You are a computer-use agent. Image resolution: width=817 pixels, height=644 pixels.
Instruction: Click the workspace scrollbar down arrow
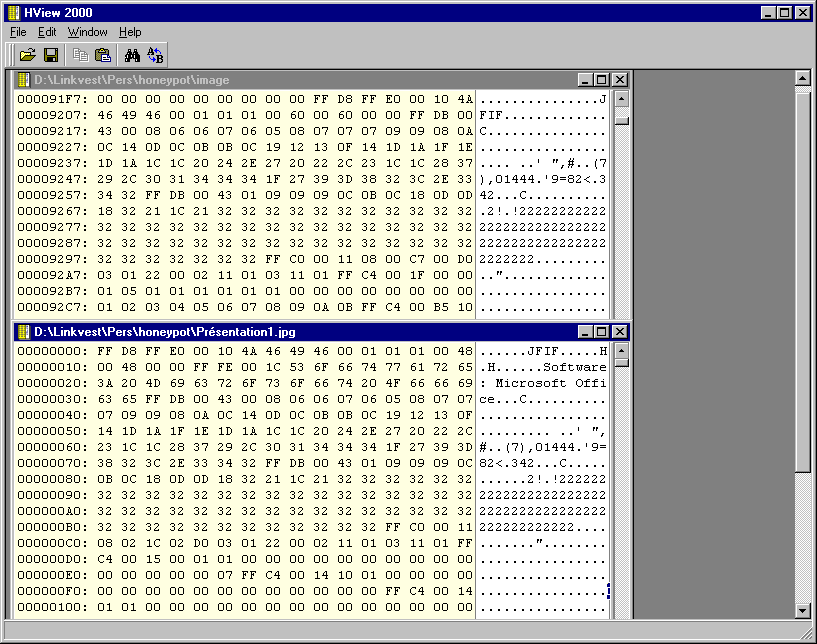point(802,610)
